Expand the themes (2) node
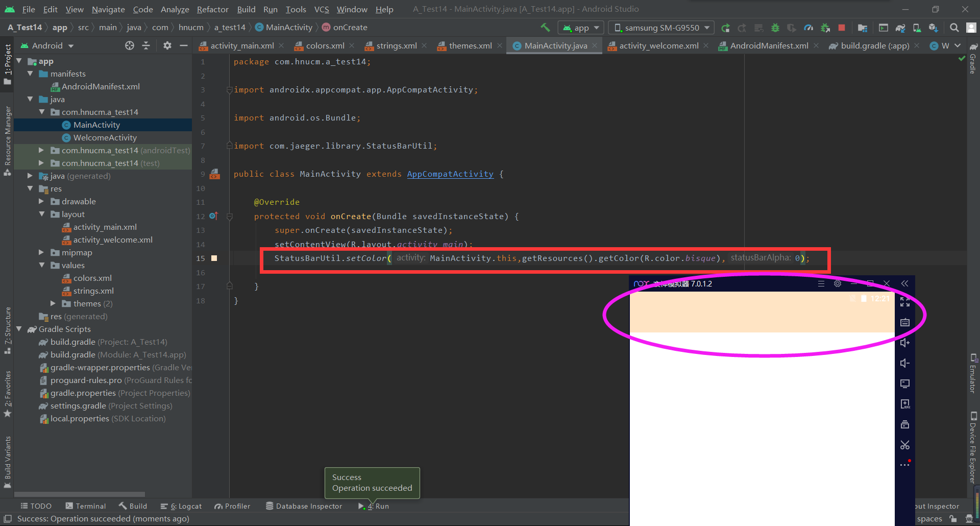Viewport: 980px width, 526px height. tap(53, 303)
